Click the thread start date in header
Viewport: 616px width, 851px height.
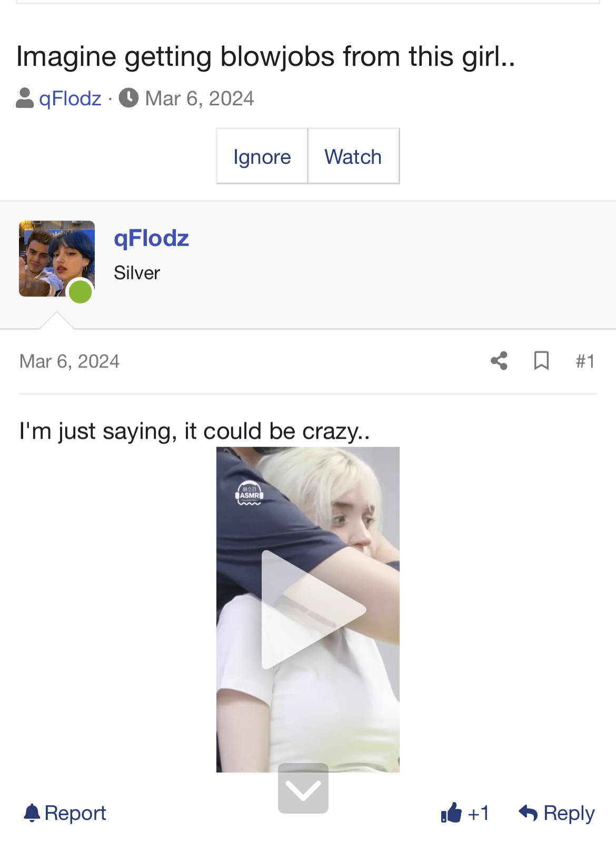point(200,98)
